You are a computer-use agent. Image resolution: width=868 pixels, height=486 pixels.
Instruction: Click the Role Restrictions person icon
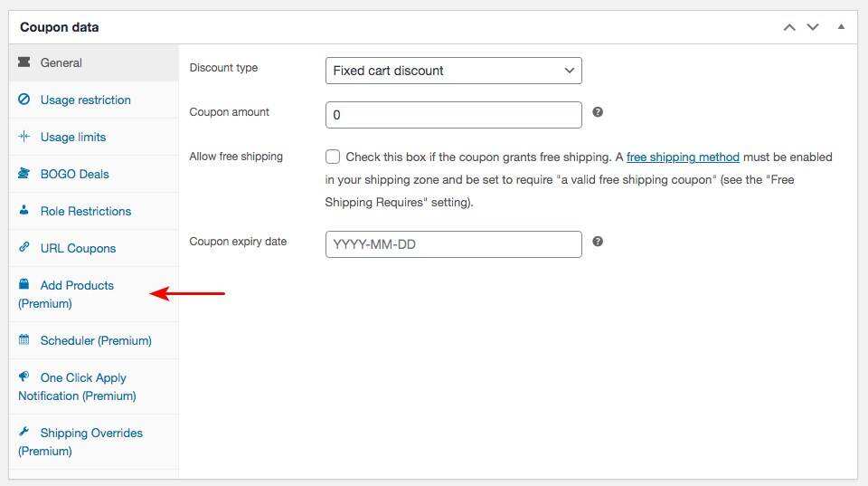pyautogui.click(x=24, y=211)
